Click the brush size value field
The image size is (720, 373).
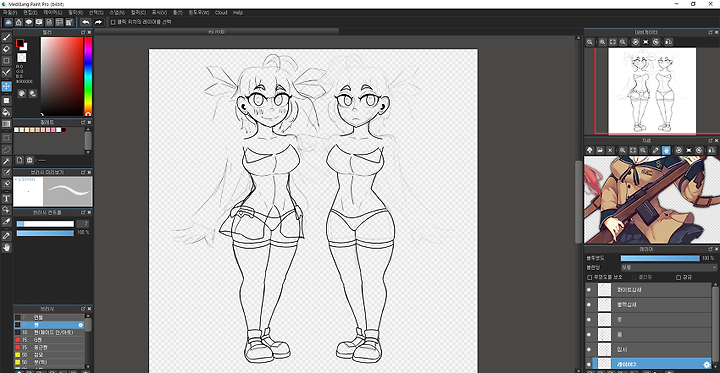[x=83, y=224]
